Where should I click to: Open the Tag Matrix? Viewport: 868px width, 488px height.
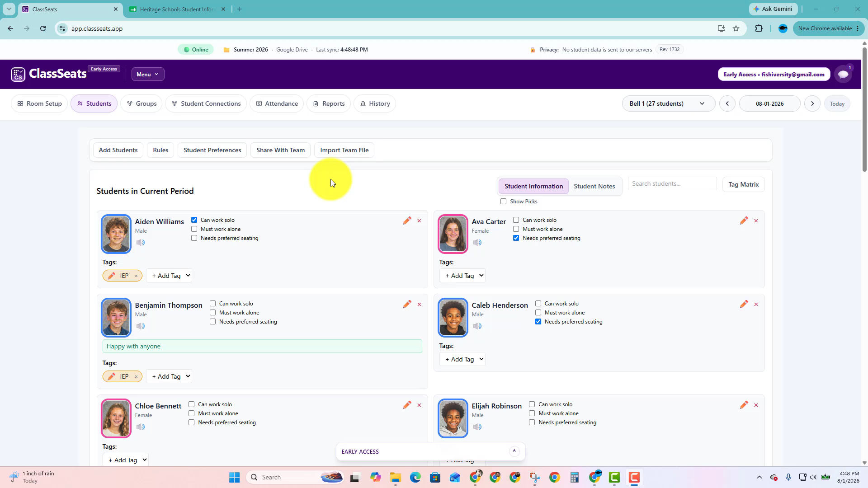click(743, 184)
